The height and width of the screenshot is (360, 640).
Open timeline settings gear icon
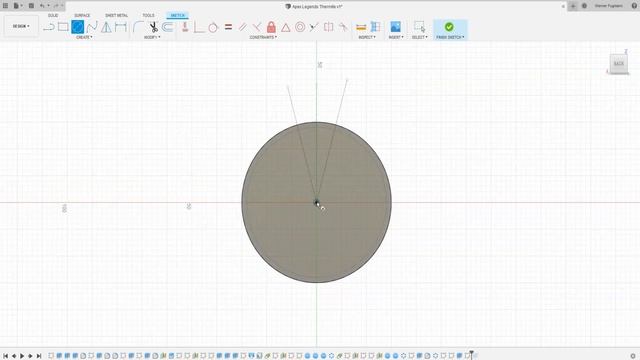(633, 356)
